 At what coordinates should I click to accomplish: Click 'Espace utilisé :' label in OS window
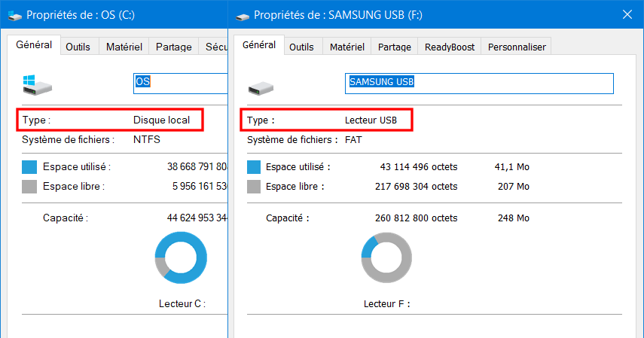[77, 166]
